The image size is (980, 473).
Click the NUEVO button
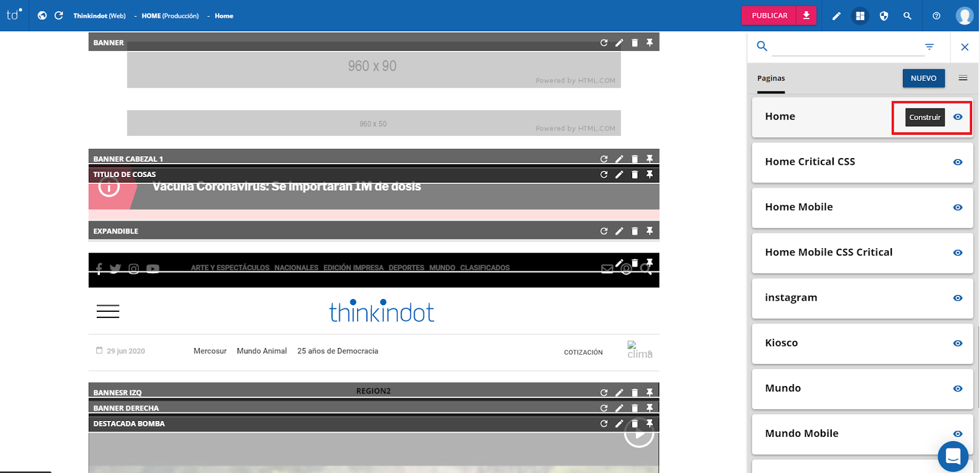(923, 78)
